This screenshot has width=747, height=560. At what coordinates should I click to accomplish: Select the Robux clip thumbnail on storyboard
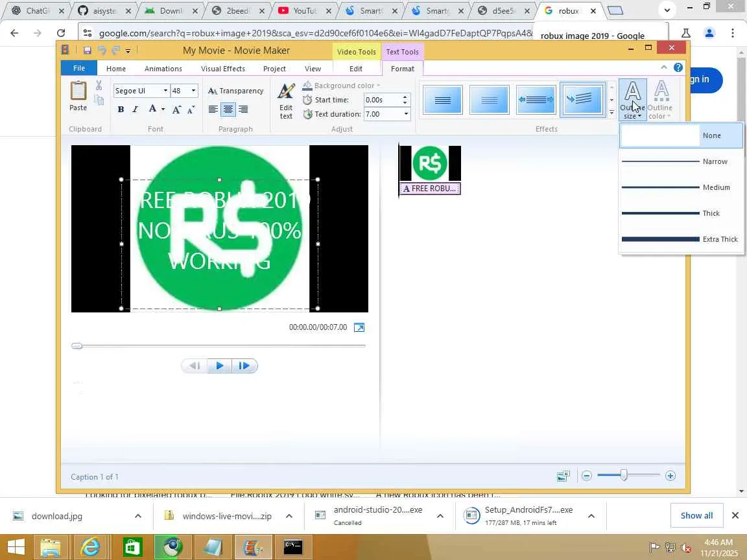pos(430,163)
